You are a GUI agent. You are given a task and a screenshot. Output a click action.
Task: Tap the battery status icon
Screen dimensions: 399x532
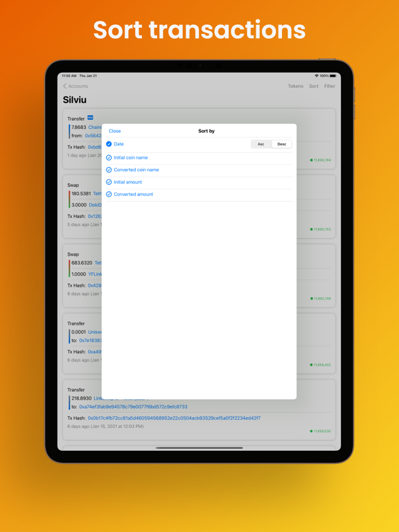pos(332,76)
